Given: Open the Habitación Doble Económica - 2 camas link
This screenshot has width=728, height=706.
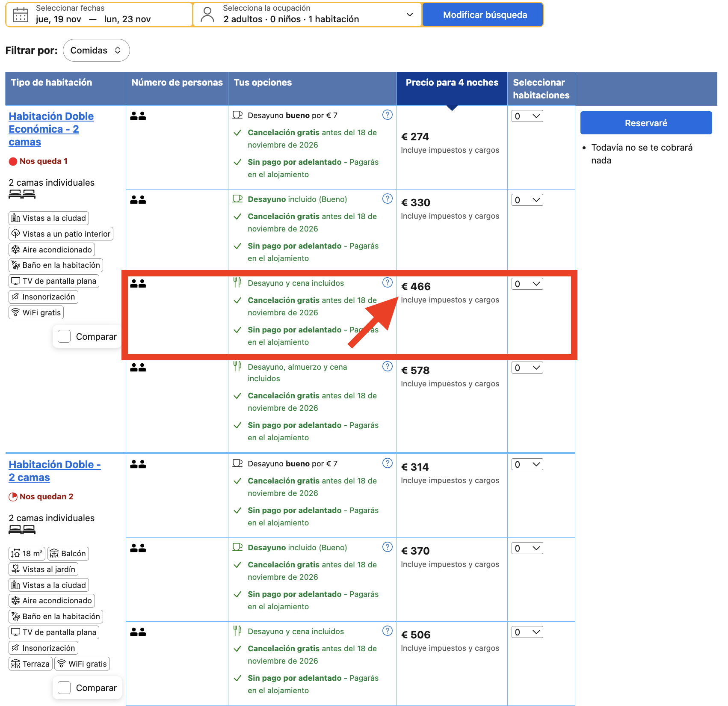Looking at the screenshot, I should click(51, 129).
